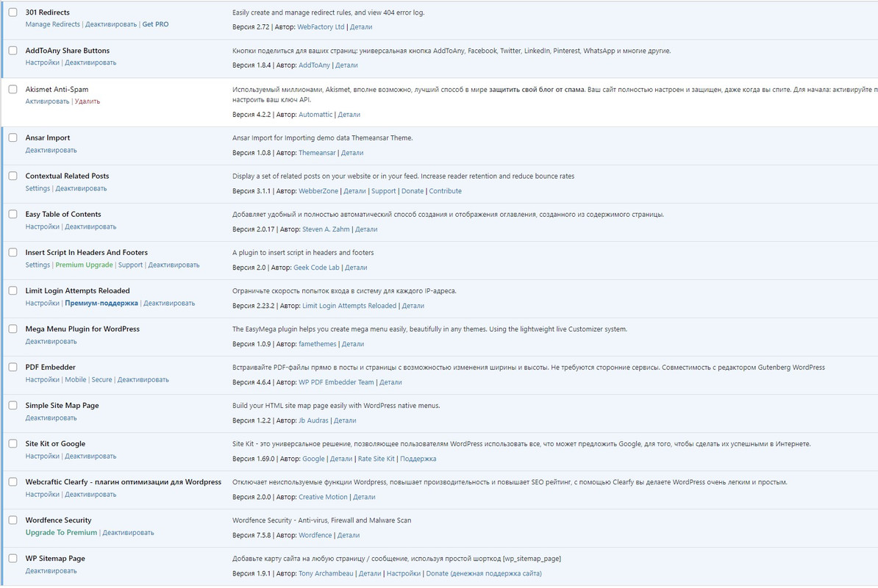Click the Donate link by WebberZone
This screenshot has height=588, width=878.
413,191
